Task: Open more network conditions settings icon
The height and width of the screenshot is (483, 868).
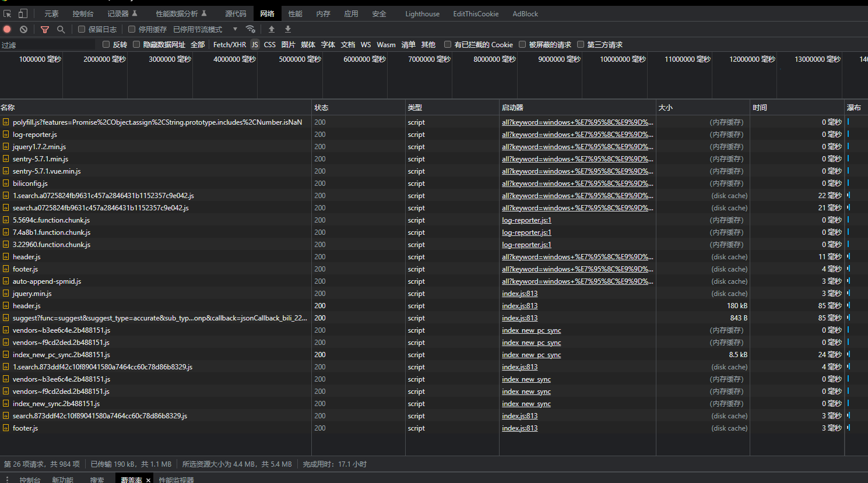Action: (251, 29)
